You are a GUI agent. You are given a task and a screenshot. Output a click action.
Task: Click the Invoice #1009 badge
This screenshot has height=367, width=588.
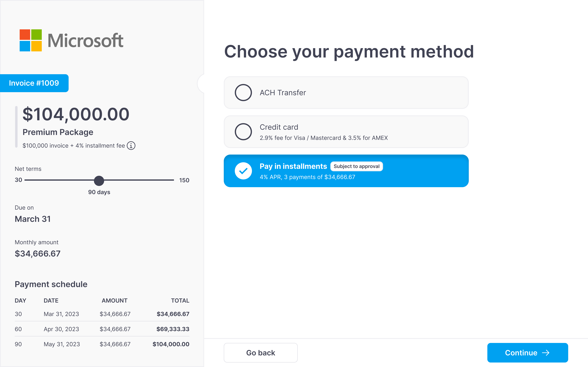pyautogui.click(x=34, y=83)
